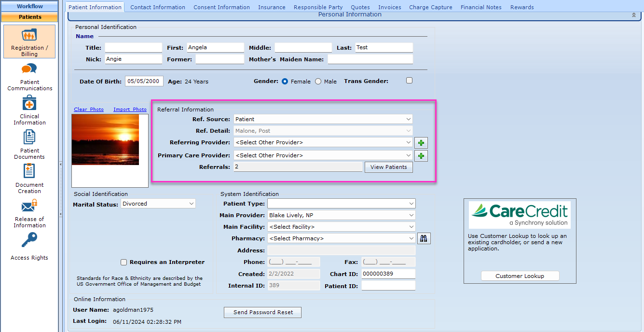Click the Import Photo link
The width and height of the screenshot is (644, 332).
(130, 109)
